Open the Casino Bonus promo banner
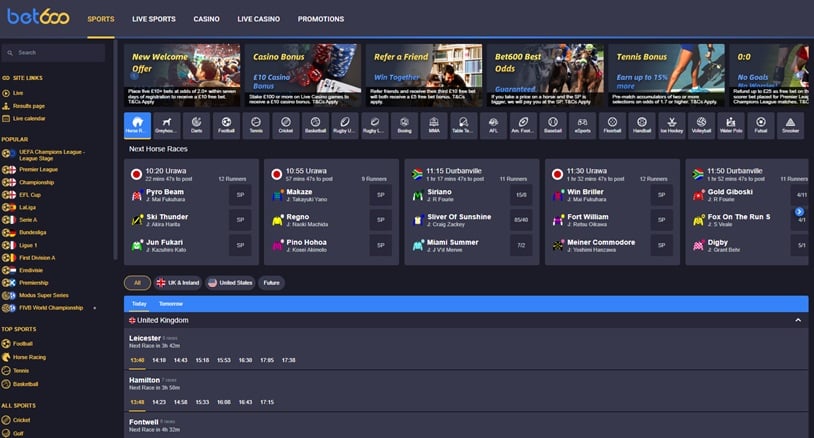 click(303, 75)
